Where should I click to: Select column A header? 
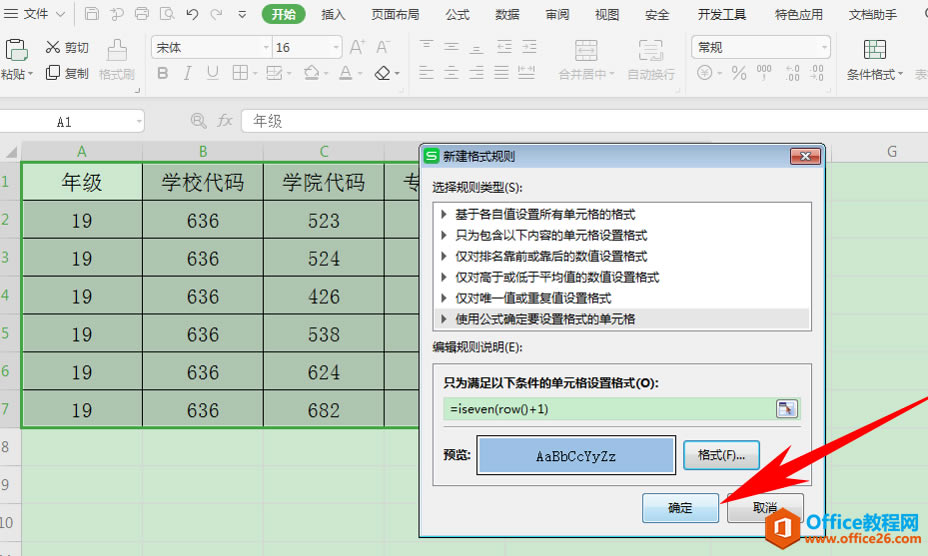click(x=82, y=152)
